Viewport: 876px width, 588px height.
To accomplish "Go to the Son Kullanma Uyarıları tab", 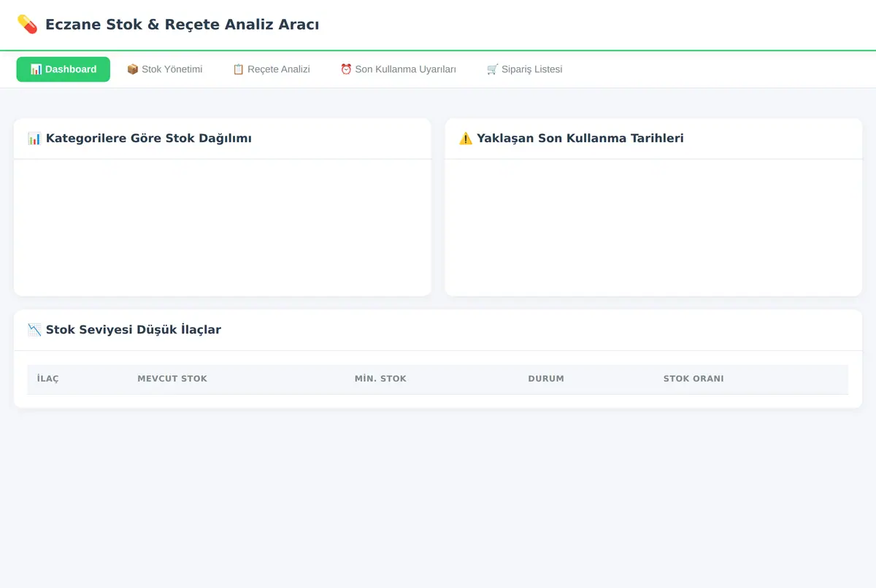I will [x=398, y=69].
